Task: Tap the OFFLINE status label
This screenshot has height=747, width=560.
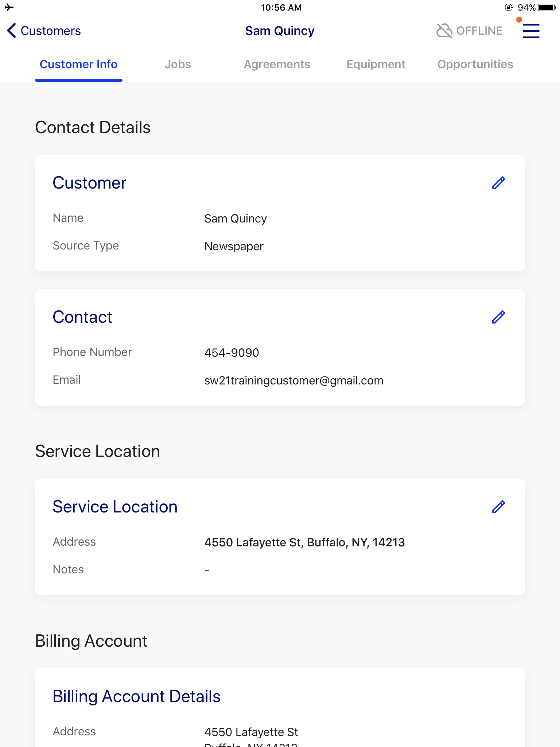Action: click(479, 31)
